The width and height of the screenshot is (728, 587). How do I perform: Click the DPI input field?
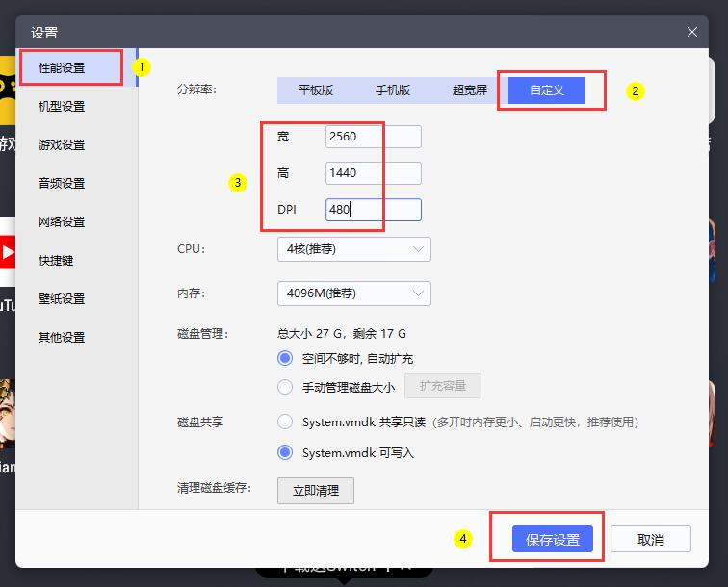coord(373,210)
